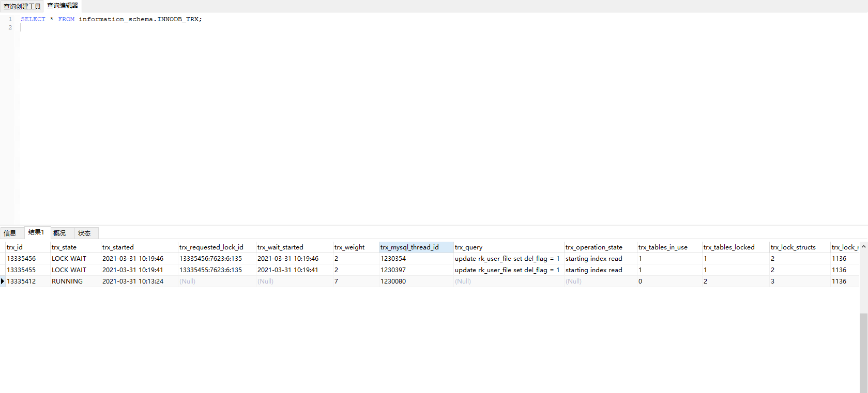Image resolution: width=868 pixels, height=393 pixels.
Task: Click the trx_mysql_thread_id column header
Action: pyautogui.click(x=409, y=247)
